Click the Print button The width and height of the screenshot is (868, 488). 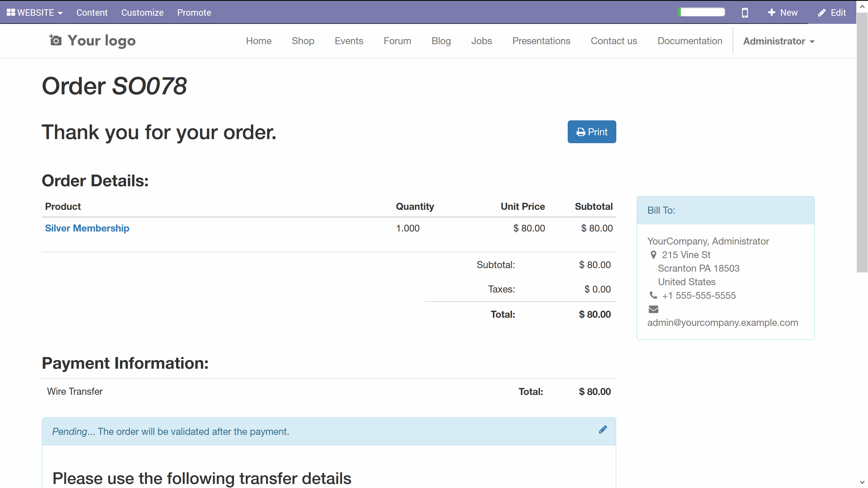(x=592, y=132)
